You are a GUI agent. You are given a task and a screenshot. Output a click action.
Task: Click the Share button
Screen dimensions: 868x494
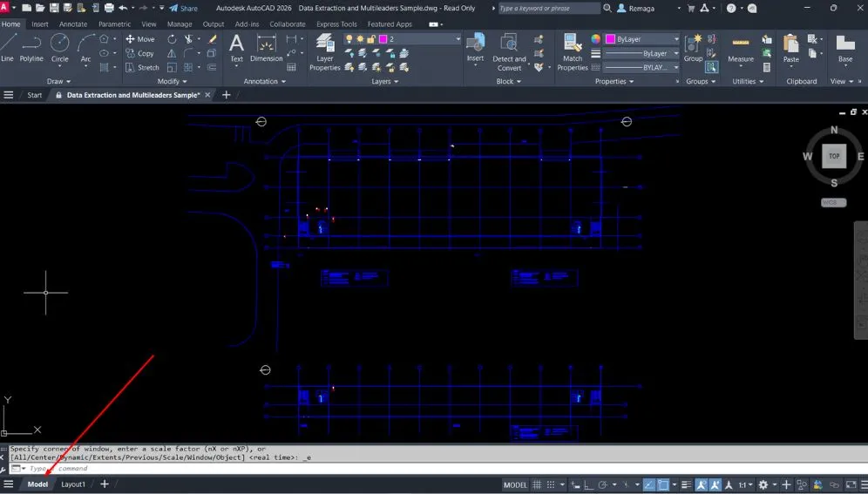point(183,8)
